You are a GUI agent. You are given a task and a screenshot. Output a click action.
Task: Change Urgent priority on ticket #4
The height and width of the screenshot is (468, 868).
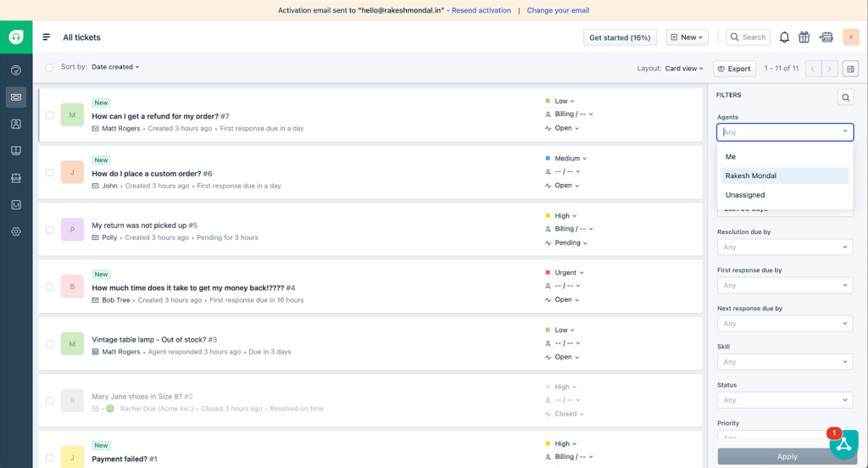tap(565, 272)
